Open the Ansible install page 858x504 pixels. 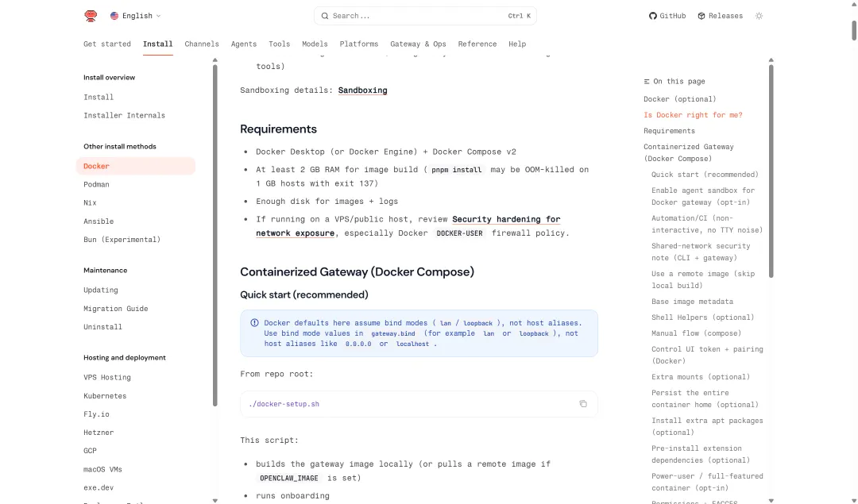[x=99, y=221]
